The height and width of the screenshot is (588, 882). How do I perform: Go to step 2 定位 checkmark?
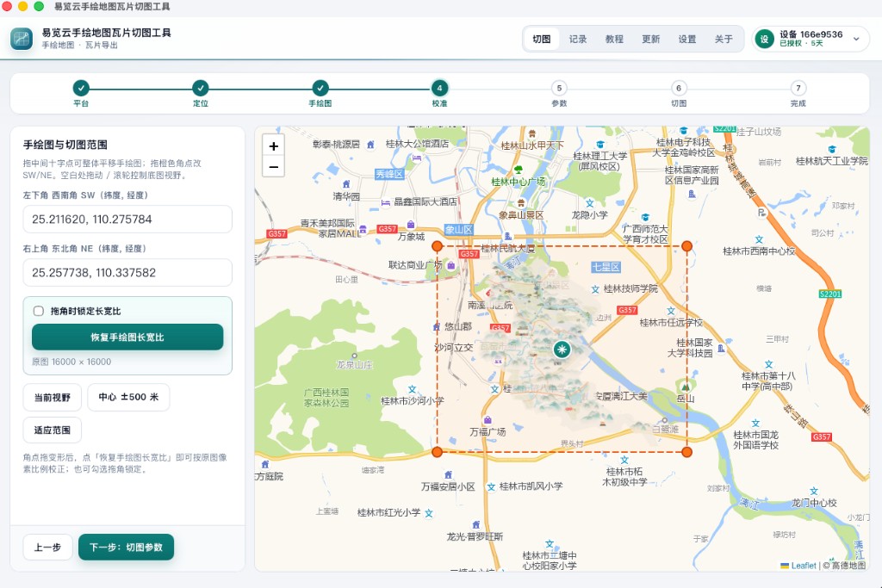pyautogui.click(x=200, y=88)
